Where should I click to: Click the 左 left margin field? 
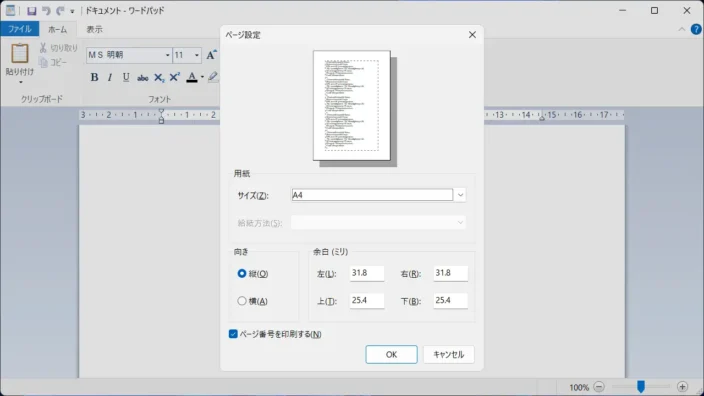367,273
